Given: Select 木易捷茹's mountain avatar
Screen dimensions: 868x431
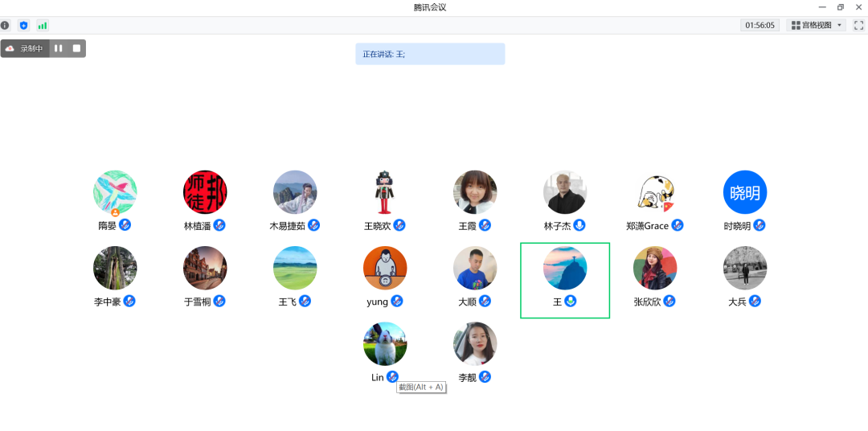Looking at the screenshot, I should coord(295,192).
